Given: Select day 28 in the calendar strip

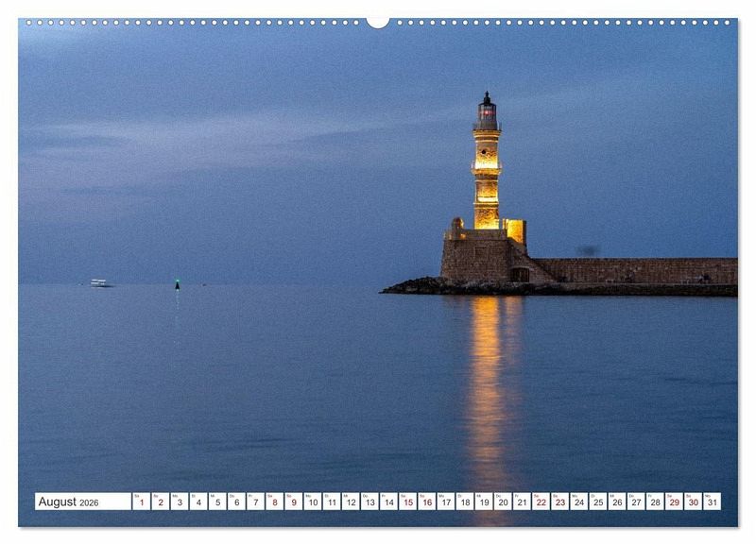Looking at the screenshot, I should click(656, 502).
